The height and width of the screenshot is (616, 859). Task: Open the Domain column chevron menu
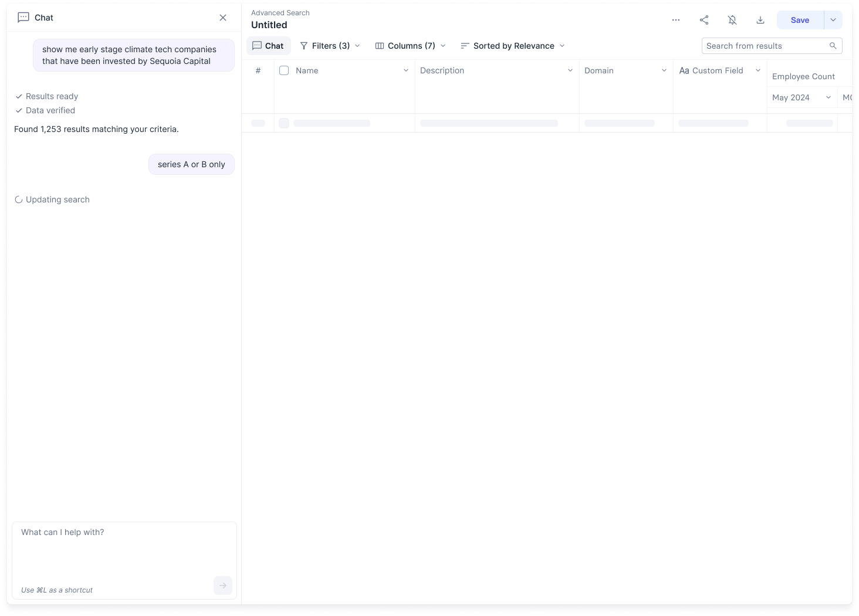point(664,70)
